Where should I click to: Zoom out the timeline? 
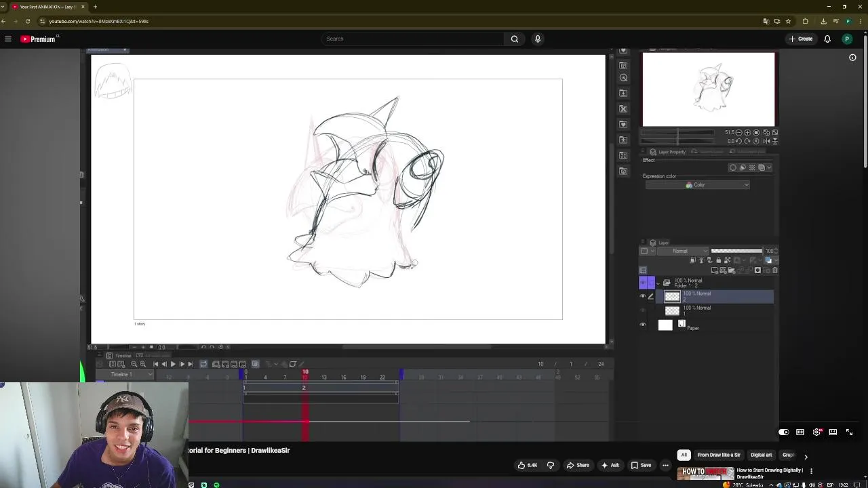click(x=134, y=364)
